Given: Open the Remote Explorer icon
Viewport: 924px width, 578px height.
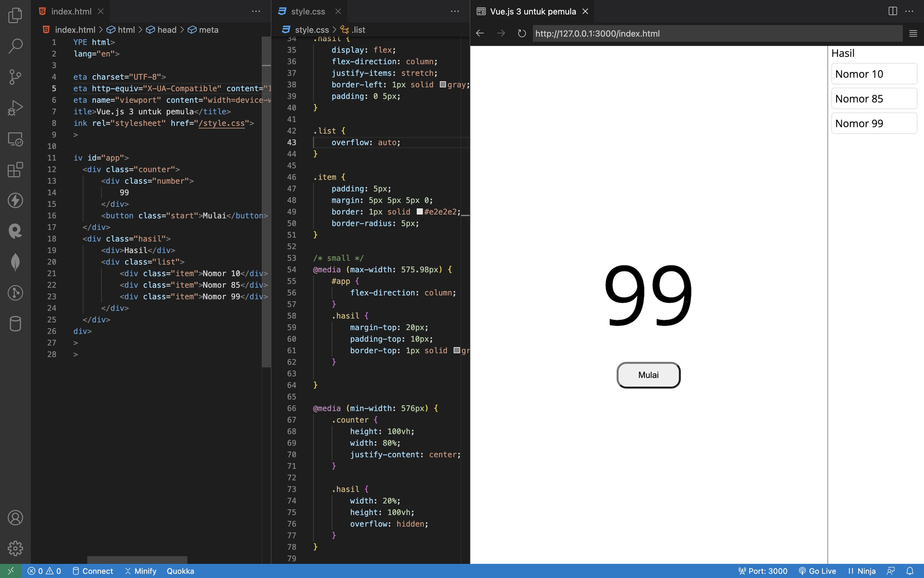Looking at the screenshot, I should 15,139.
